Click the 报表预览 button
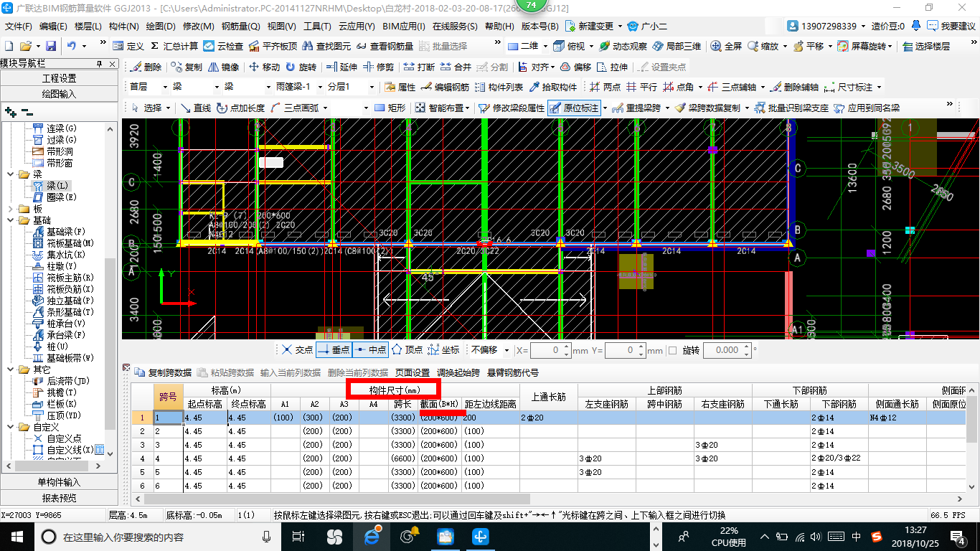The width and height of the screenshot is (980, 551). (x=59, y=498)
